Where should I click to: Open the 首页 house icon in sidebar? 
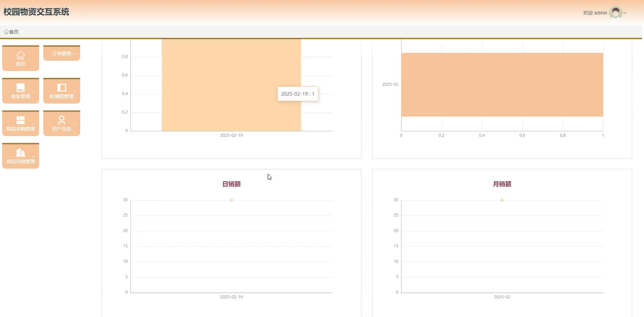(21, 55)
